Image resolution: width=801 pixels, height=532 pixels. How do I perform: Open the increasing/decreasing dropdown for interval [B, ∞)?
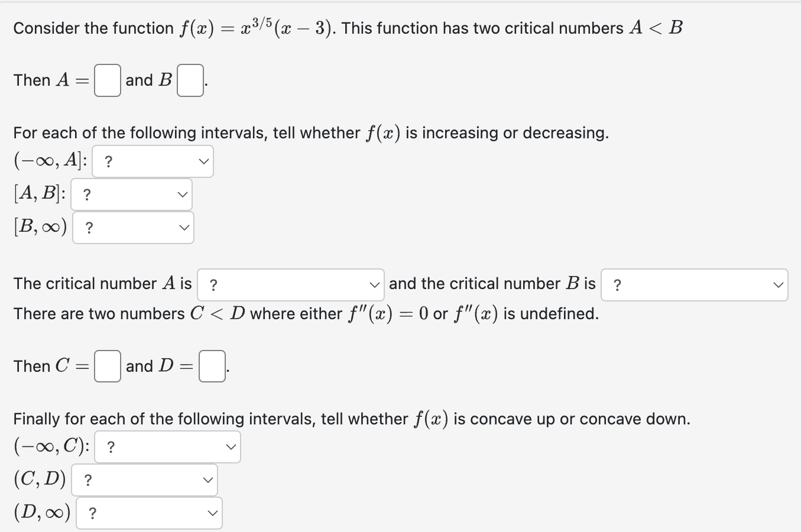pyautogui.click(x=132, y=227)
